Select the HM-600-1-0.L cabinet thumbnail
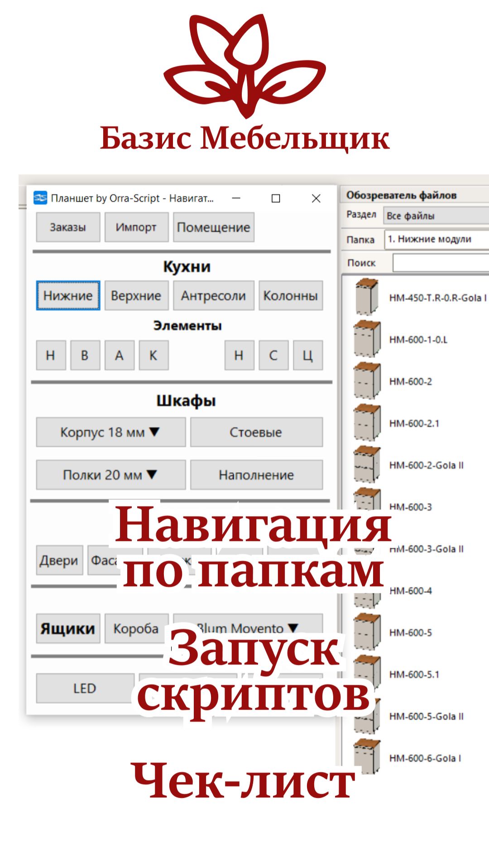Image resolution: width=489 pixels, height=868 pixels. pos(367,339)
